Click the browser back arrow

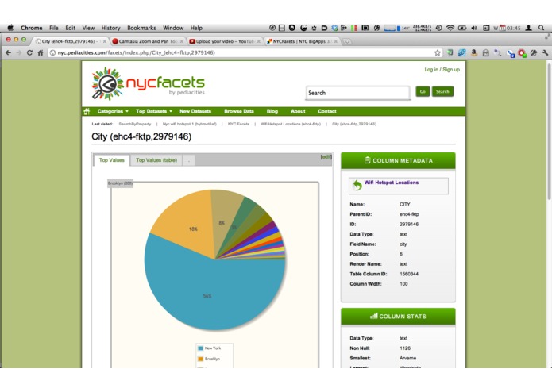(8, 52)
